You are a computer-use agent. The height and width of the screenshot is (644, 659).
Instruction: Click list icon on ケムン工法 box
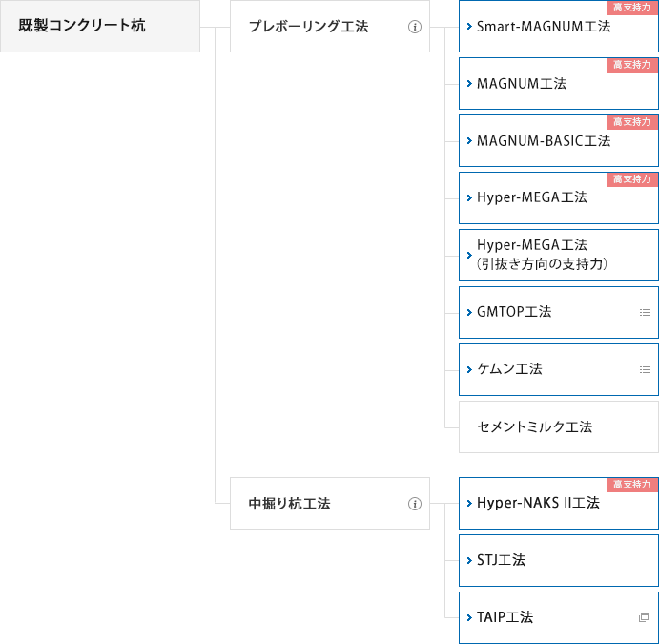(645, 369)
